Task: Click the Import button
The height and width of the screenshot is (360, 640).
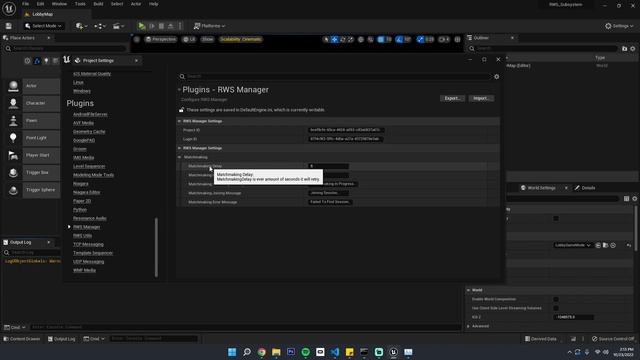Action: coord(481,98)
